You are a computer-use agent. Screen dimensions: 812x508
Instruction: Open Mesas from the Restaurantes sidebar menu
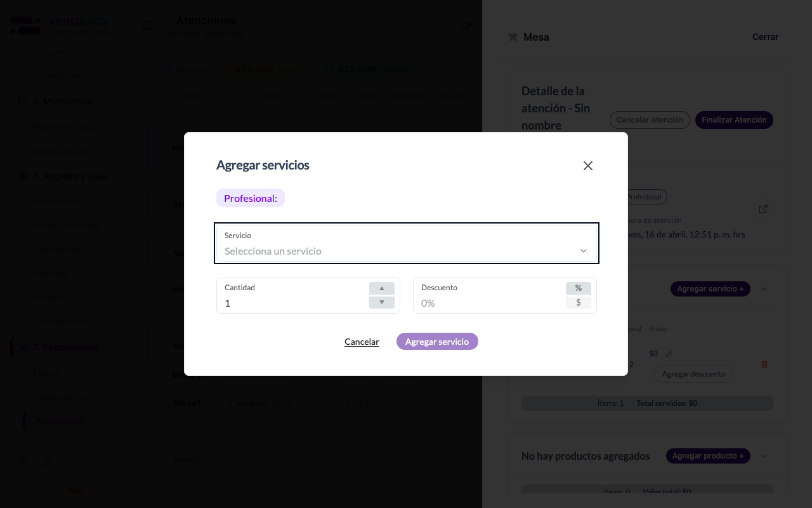pos(46,372)
